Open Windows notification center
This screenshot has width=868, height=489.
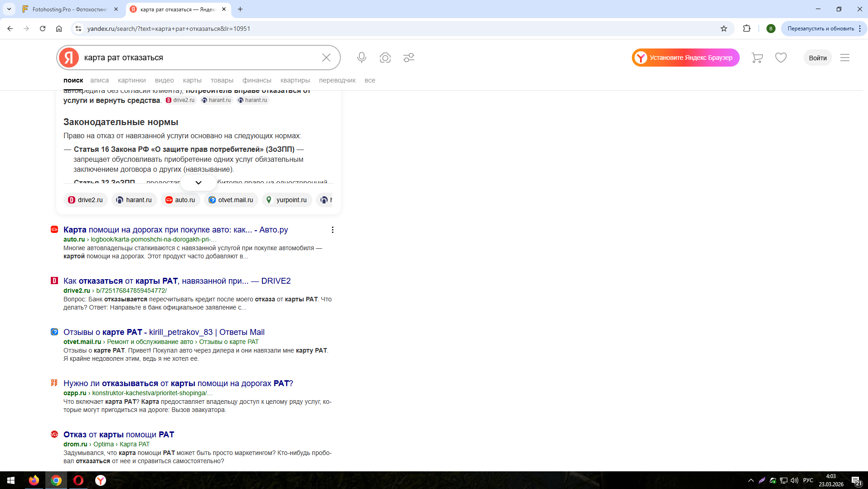pyautogui.click(x=856, y=480)
